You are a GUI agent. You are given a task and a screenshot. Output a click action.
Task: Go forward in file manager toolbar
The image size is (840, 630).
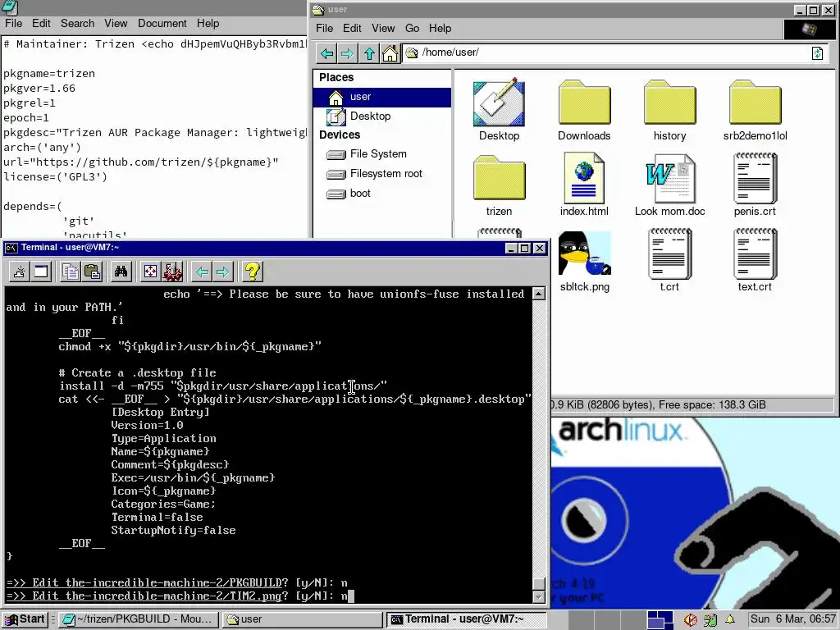click(x=347, y=53)
